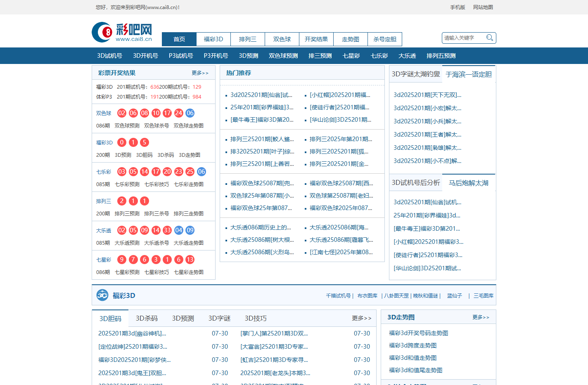Open 七乐彩技巧 link

coord(156,184)
